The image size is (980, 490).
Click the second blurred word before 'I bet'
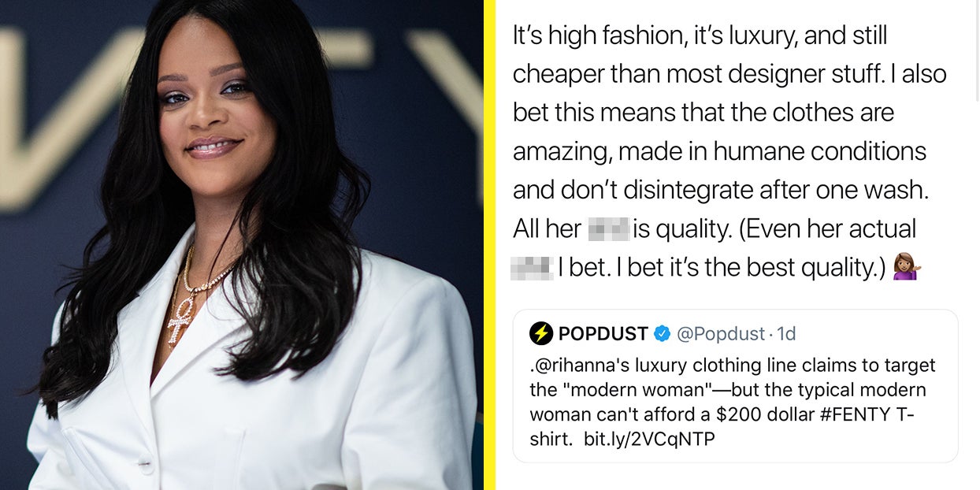tap(533, 269)
